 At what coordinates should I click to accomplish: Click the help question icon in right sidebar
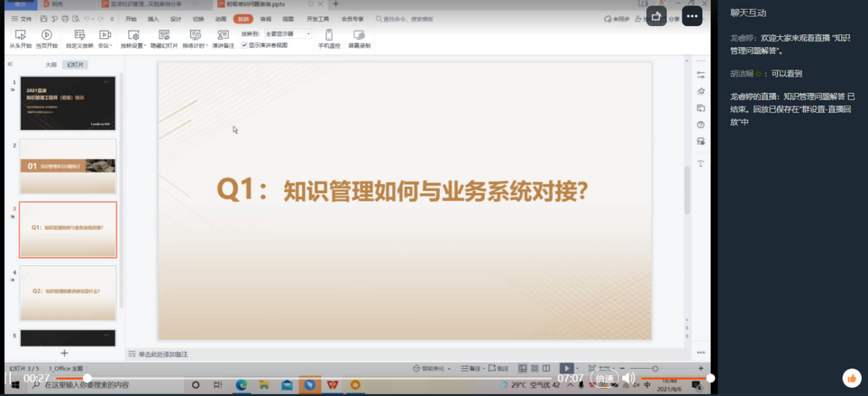click(x=700, y=124)
